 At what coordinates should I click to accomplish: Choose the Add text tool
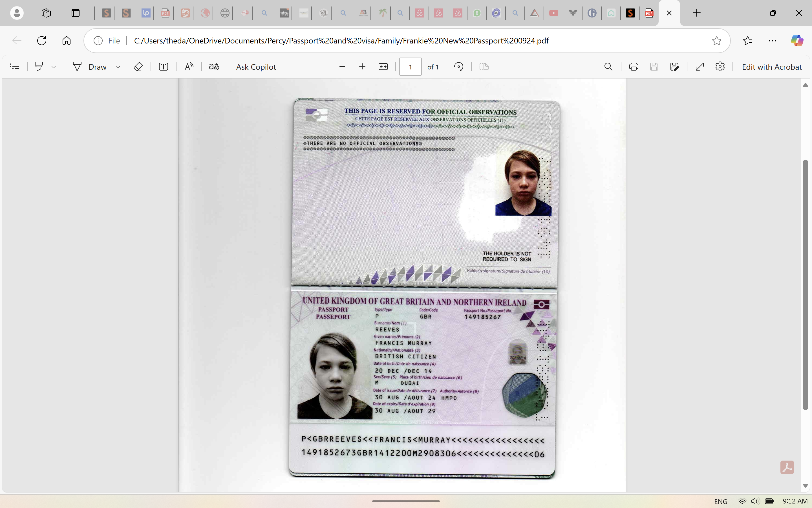[x=164, y=67]
